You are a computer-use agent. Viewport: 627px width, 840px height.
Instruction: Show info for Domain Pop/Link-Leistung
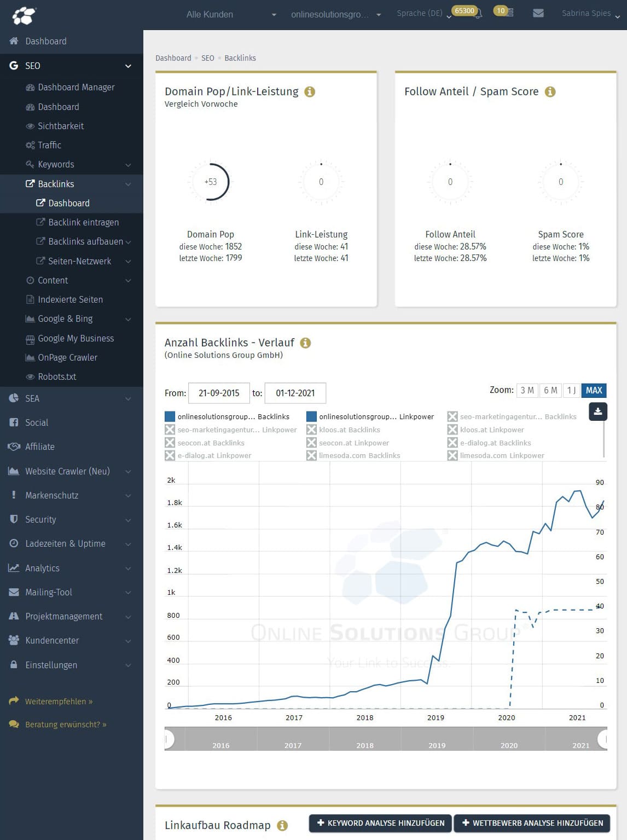[310, 91]
